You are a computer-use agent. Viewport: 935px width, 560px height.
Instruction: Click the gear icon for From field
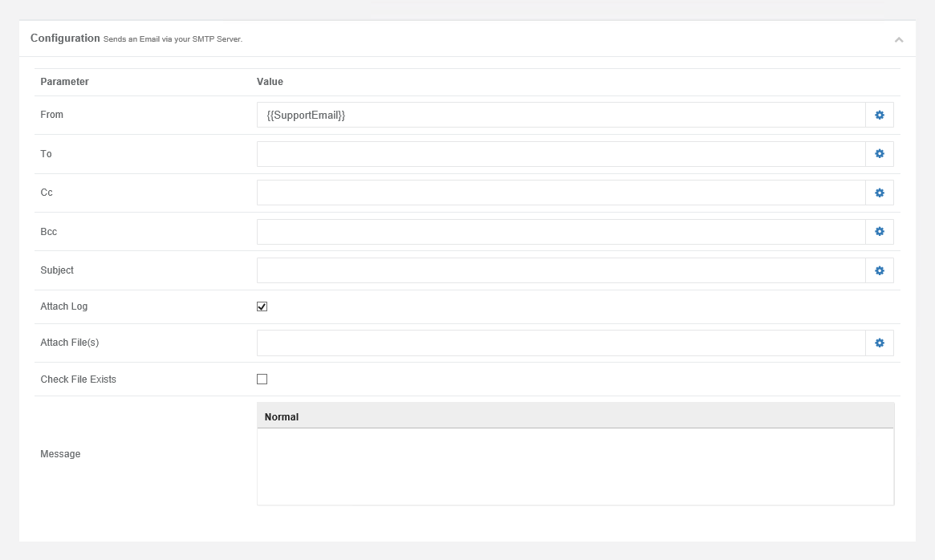pos(880,115)
